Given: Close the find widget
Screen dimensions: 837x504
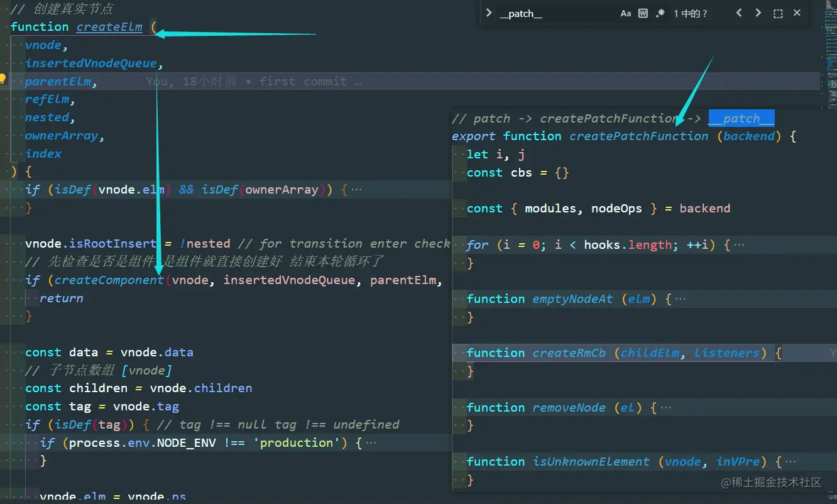Looking at the screenshot, I should (x=797, y=13).
